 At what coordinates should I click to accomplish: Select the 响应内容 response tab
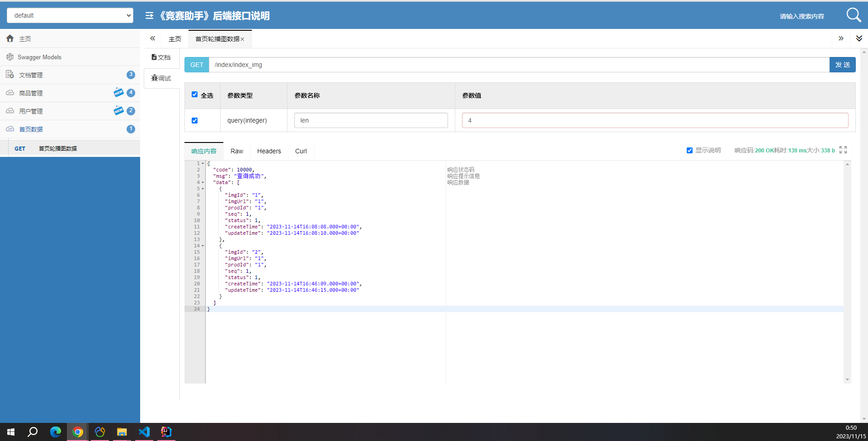click(x=204, y=151)
